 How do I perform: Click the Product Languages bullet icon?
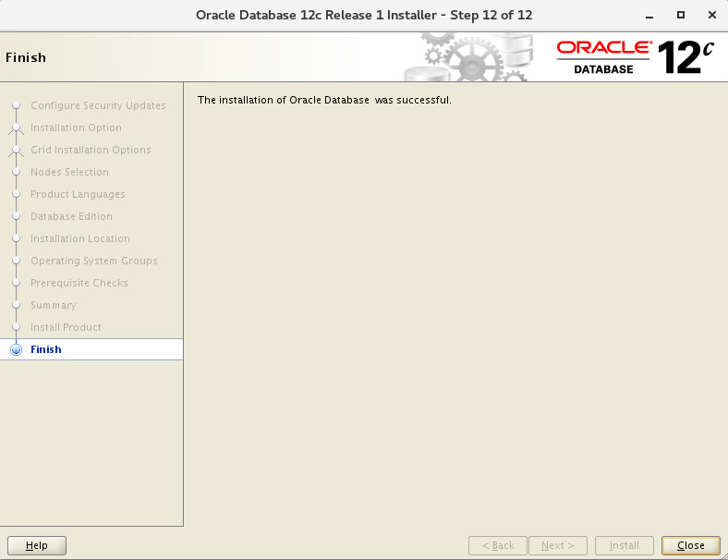tap(17, 194)
